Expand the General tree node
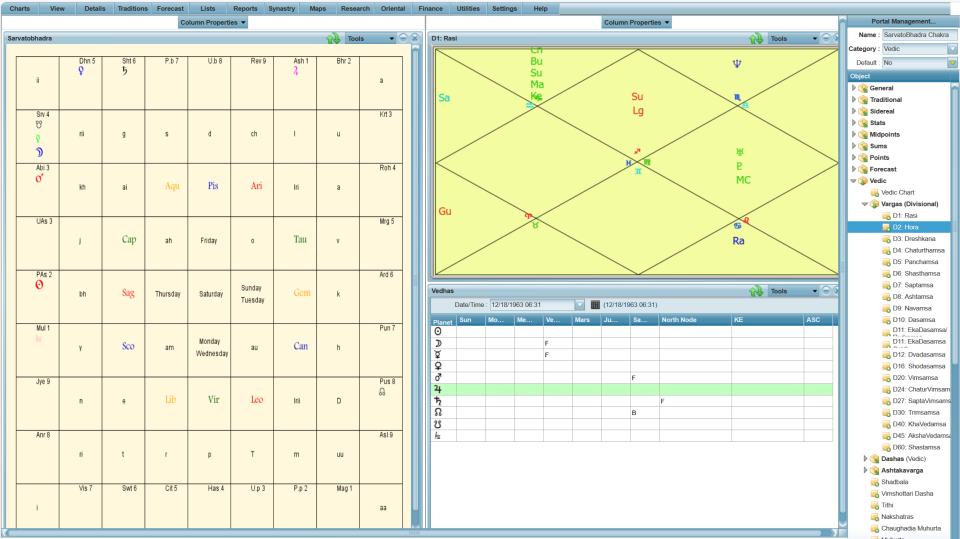 (x=853, y=88)
